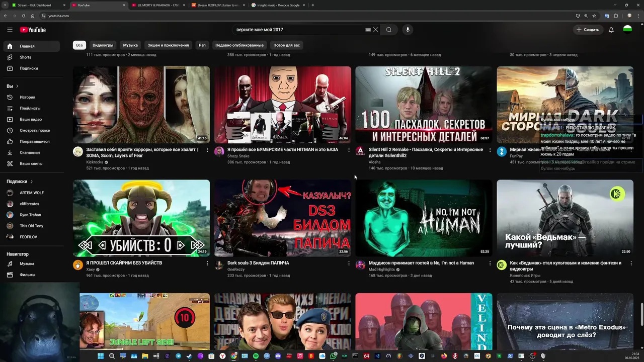This screenshot has height=362, width=644.
Task: Open This Old Tony channel subscription
Action: (31, 226)
